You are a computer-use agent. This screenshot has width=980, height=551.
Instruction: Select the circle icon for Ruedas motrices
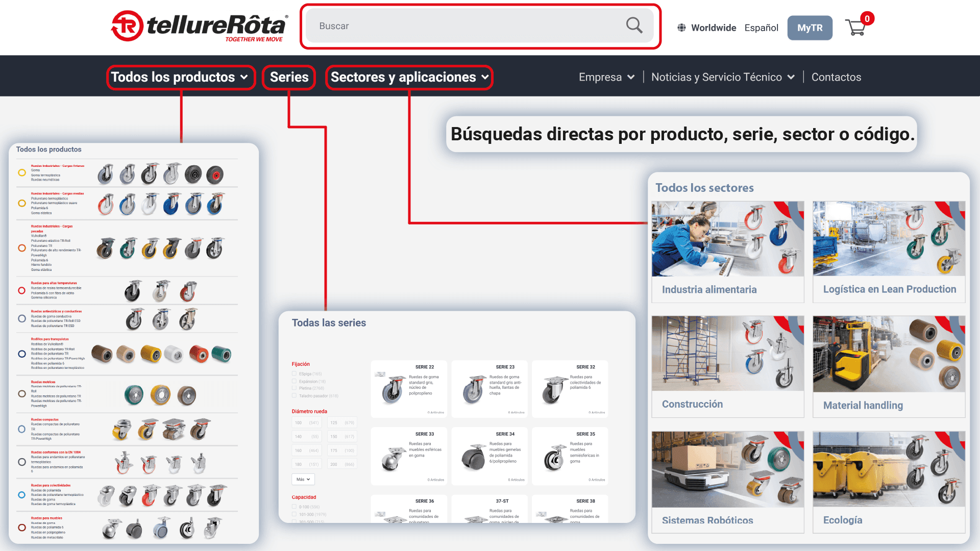click(22, 394)
